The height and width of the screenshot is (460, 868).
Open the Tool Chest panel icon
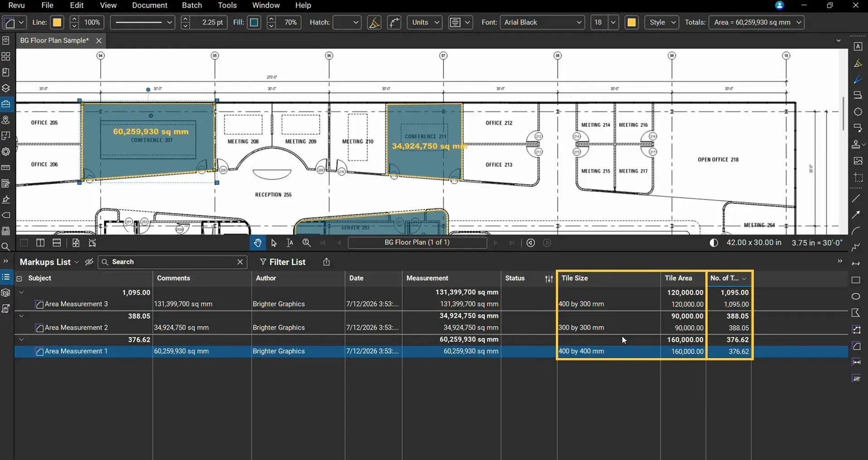[x=6, y=104]
